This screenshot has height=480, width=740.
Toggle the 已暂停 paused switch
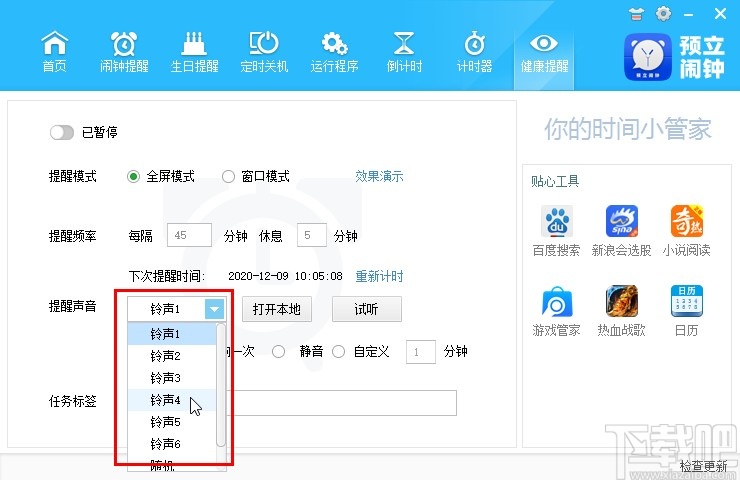click(62, 133)
